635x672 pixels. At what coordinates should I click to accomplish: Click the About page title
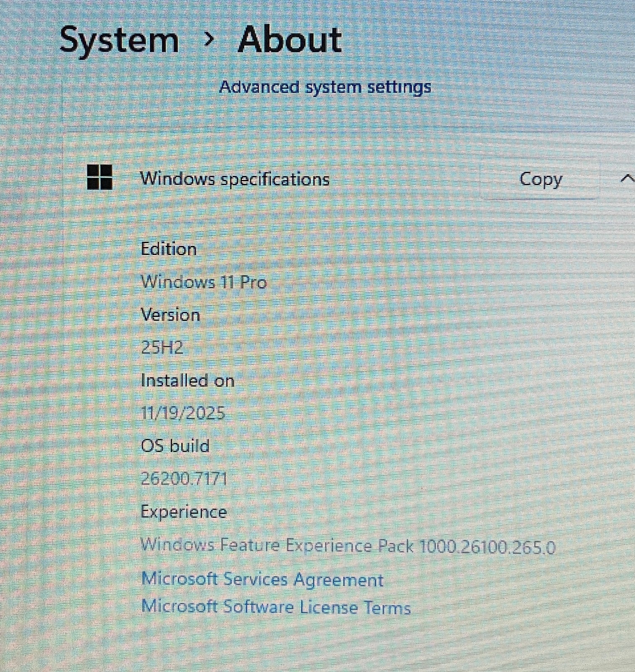coord(290,40)
